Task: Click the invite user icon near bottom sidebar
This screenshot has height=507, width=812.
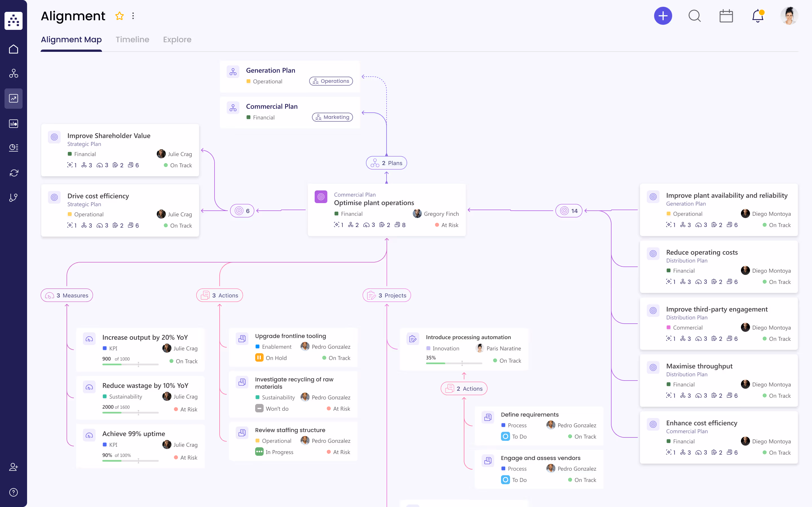Action: [14, 467]
